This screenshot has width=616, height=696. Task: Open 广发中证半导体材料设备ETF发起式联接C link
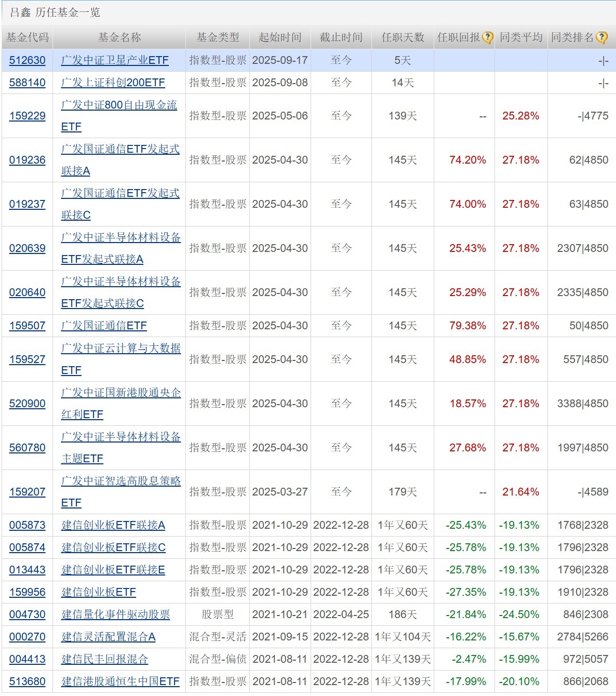(x=121, y=292)
